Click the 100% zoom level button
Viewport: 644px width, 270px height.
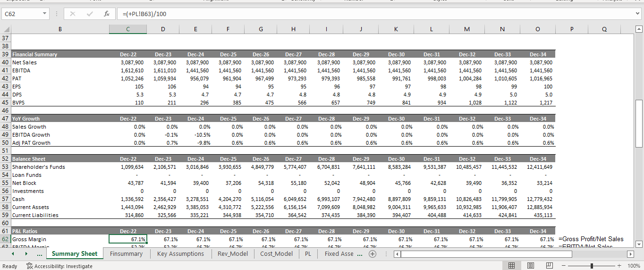tap(634, 266)
